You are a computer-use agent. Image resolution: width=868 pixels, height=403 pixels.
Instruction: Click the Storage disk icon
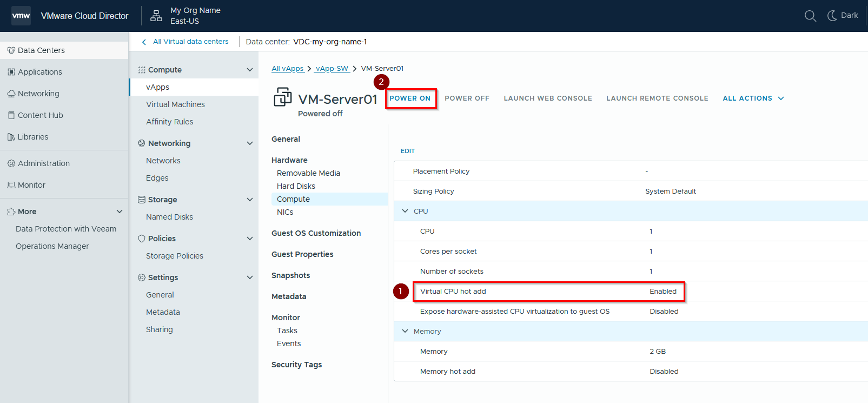point(142,200)
